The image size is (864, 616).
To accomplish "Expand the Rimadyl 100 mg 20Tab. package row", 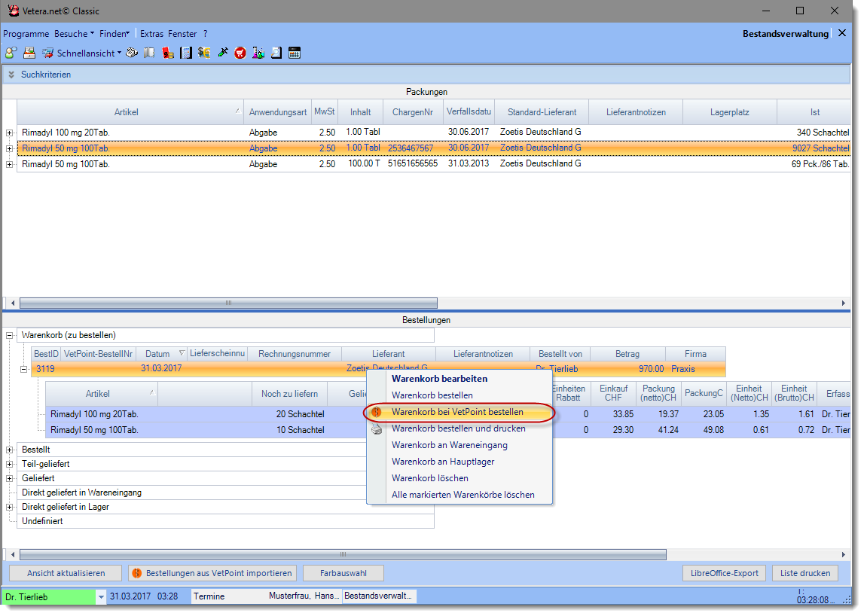I will (x=10, y=133).
